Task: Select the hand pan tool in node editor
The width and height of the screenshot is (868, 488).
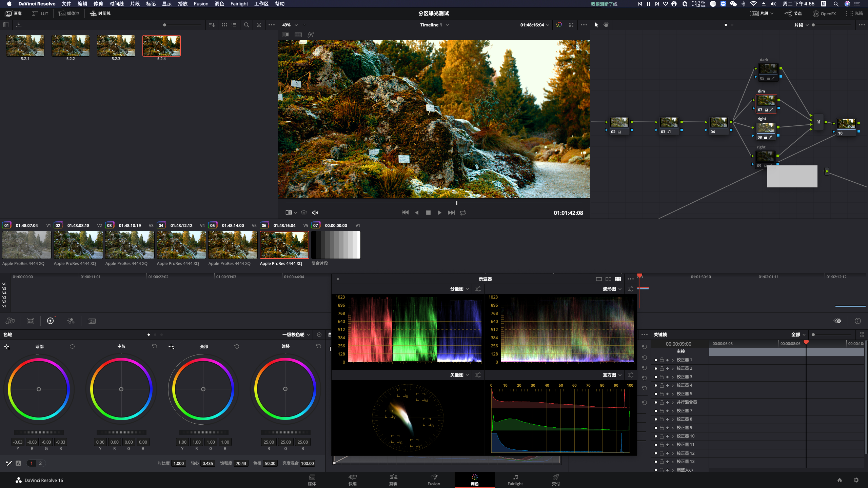Action: pyautogui.click(x=606, y=25)
